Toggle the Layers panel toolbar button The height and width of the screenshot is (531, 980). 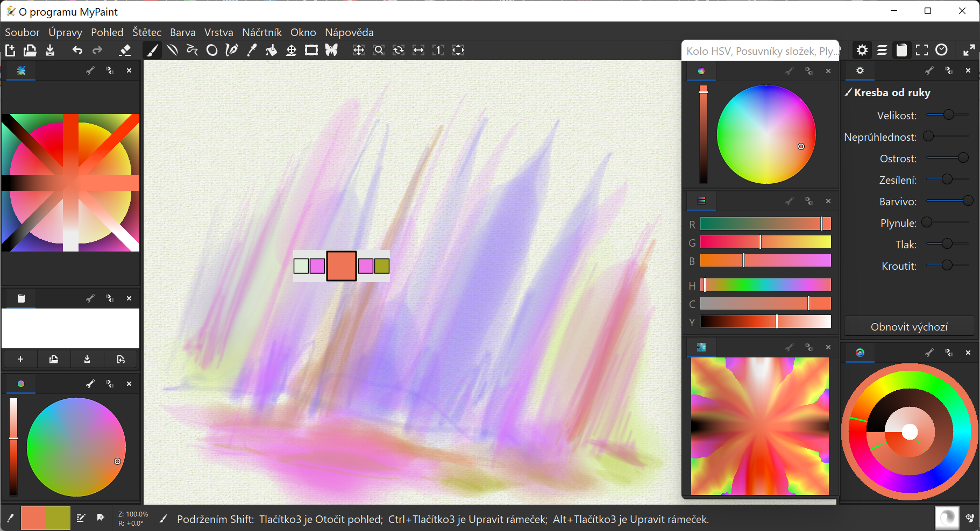tap(882, 50)
